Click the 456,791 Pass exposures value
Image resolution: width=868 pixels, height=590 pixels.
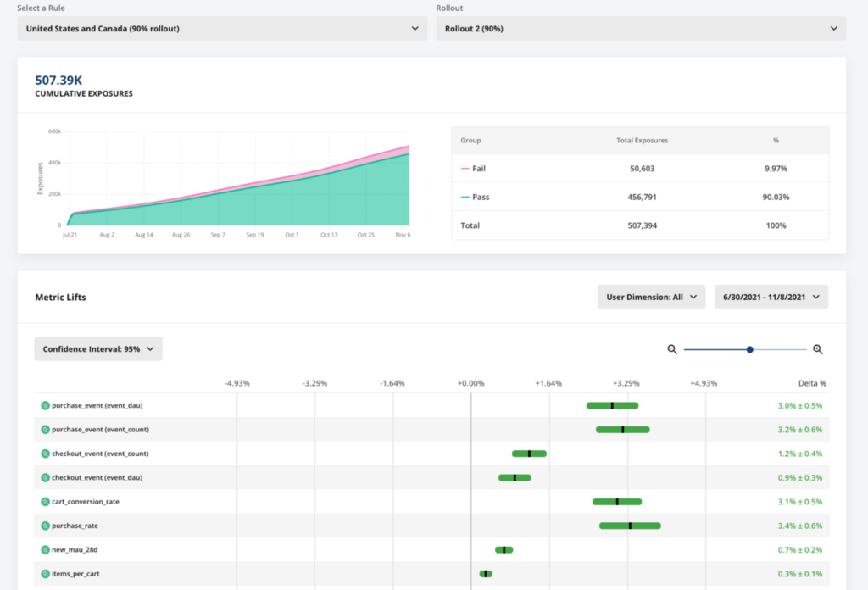coord(643,197)
